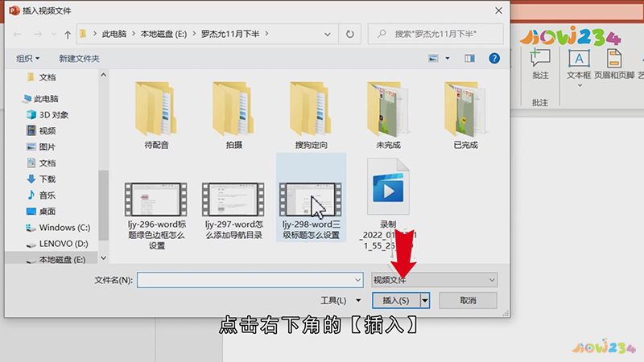Screen dimensions: 644x362
Task: Select 下载 in navigation pane
Action: [41, 179]
